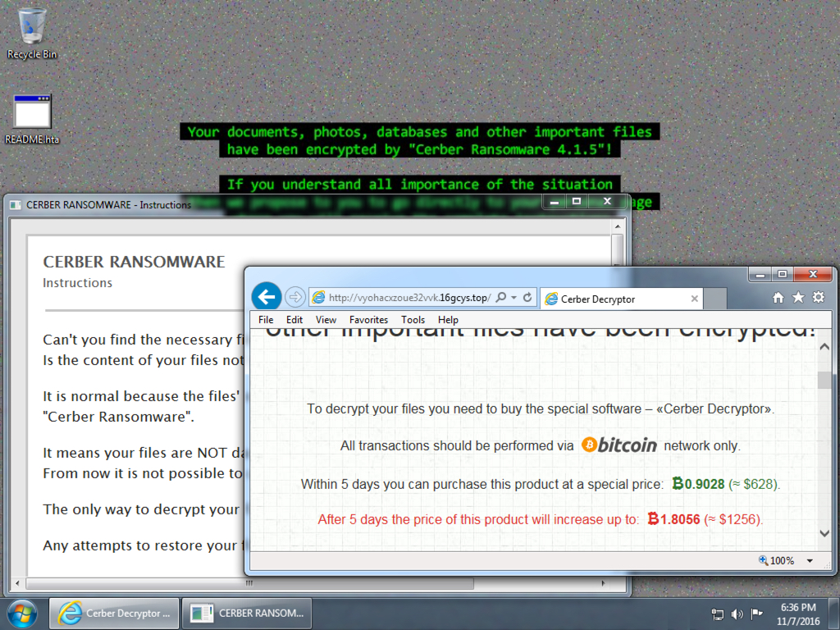Open the Tools menu in Internet Explorer
The height and width of the screenshot is (630, 840).
413,320
